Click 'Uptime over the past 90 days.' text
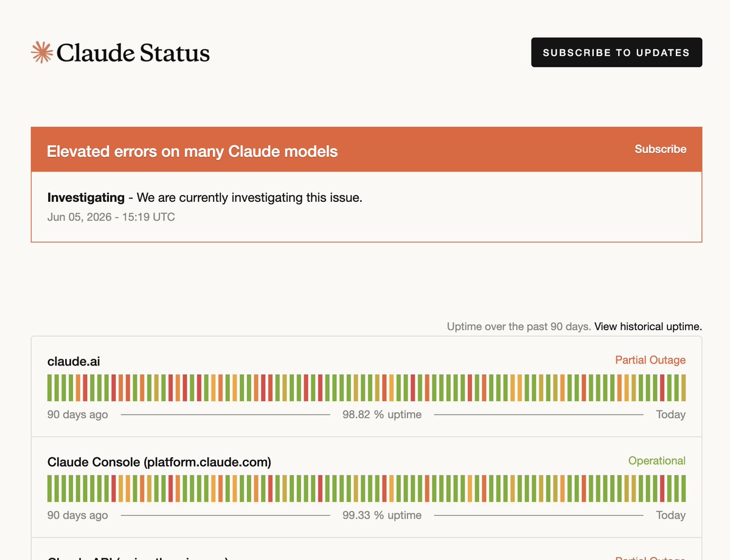The width and height of the screenshot is (730, 560). [519, 327]
